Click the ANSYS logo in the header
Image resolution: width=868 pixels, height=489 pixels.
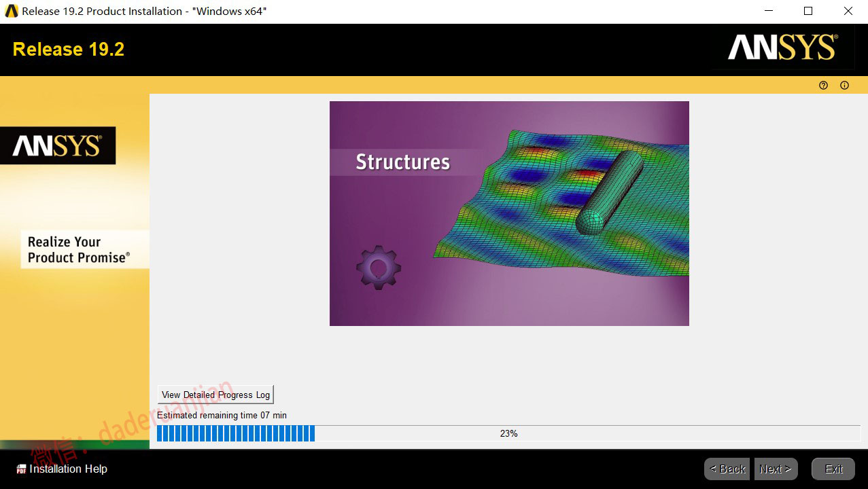pos(782,48)
